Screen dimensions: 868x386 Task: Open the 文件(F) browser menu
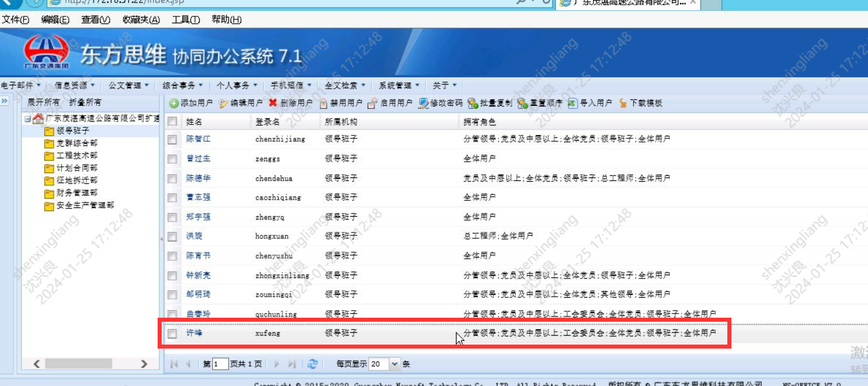(x=15, y=20)
